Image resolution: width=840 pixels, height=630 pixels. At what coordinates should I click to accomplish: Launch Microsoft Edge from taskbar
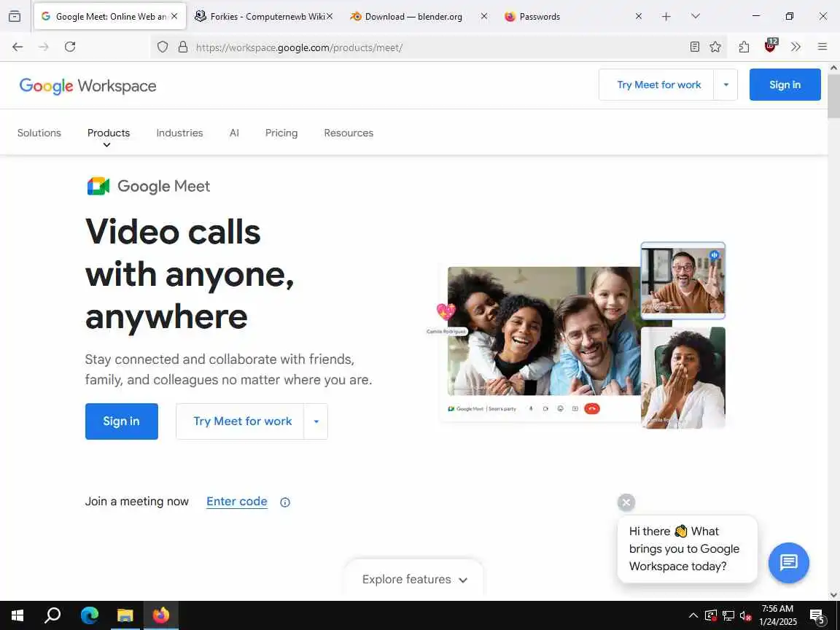coord(90,615)
